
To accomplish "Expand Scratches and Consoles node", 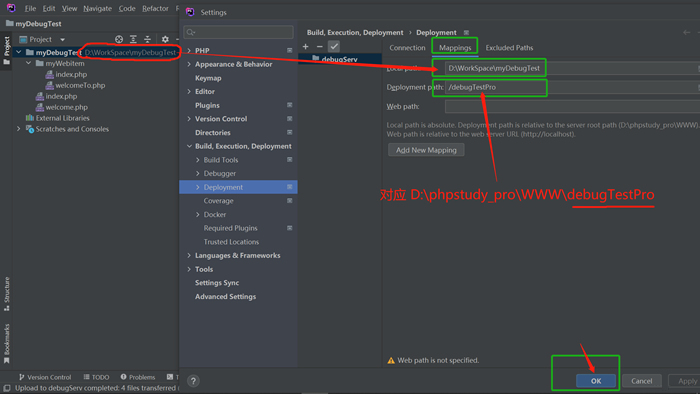I will click(x=18, y=129).
